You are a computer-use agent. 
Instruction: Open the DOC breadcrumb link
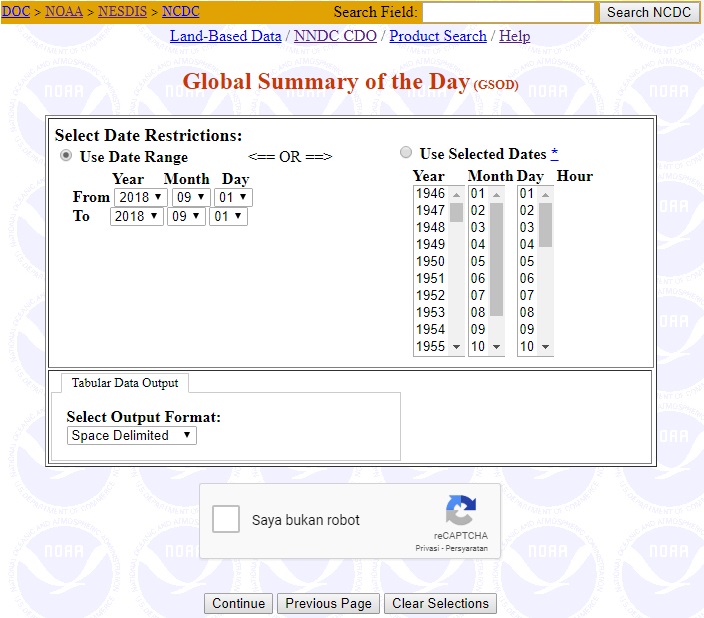pyautogui.click(x=16, y=11)
